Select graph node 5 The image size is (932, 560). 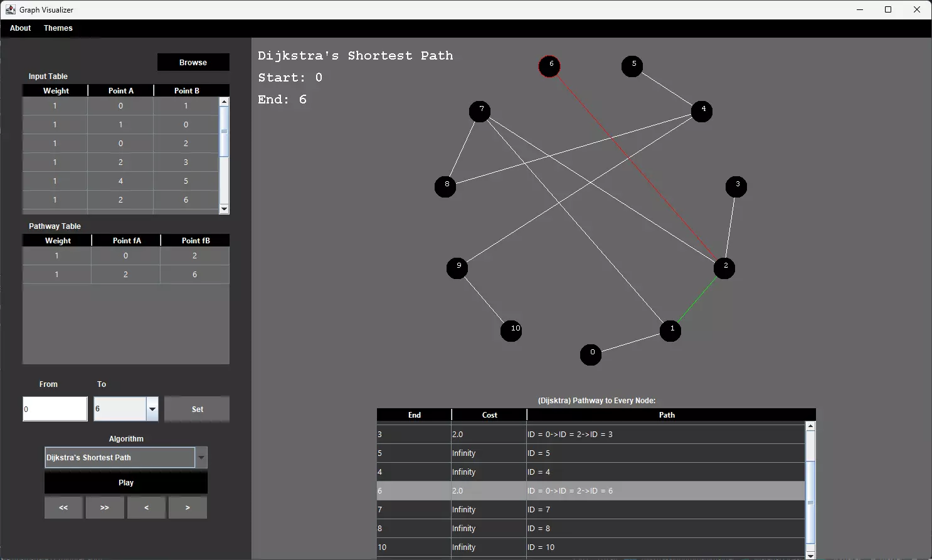632,66
